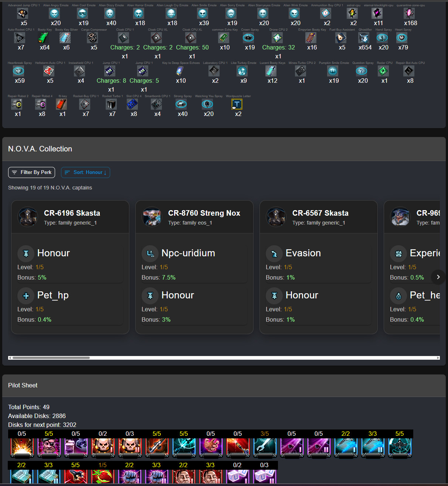Click the CR-6196 Skasta captain avatar
The width and height of the screenshot is (448, 486).
pyautogui.click(x=28, y=217)
